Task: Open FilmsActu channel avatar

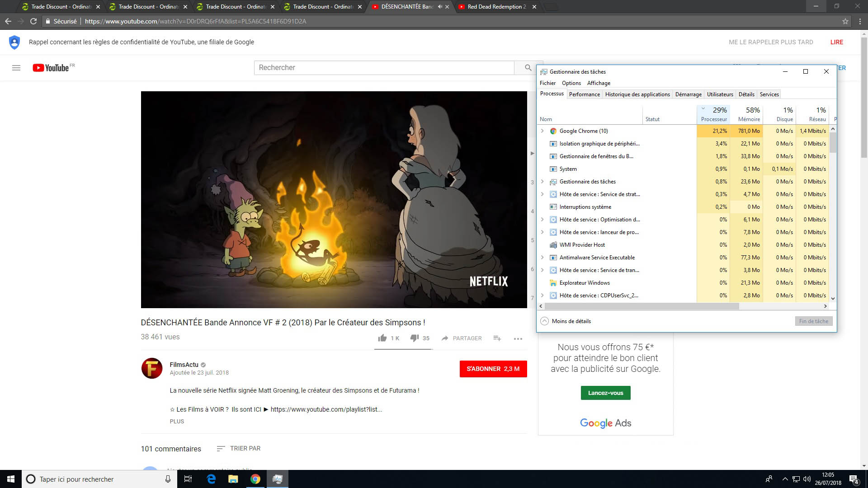Action: pyautogui.click(x=152, y=368)
